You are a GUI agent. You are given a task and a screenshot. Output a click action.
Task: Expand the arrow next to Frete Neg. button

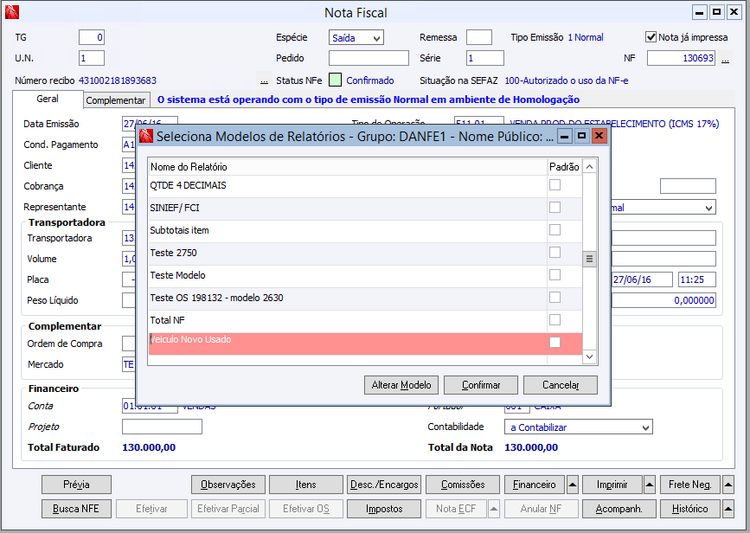click(x=728, y=485)
